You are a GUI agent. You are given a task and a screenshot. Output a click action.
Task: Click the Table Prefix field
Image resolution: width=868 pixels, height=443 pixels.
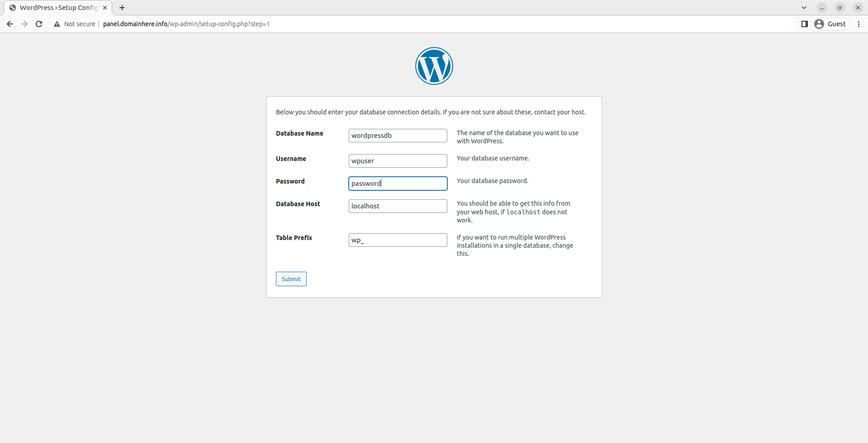pyautogui.click(x=398, y=240)
